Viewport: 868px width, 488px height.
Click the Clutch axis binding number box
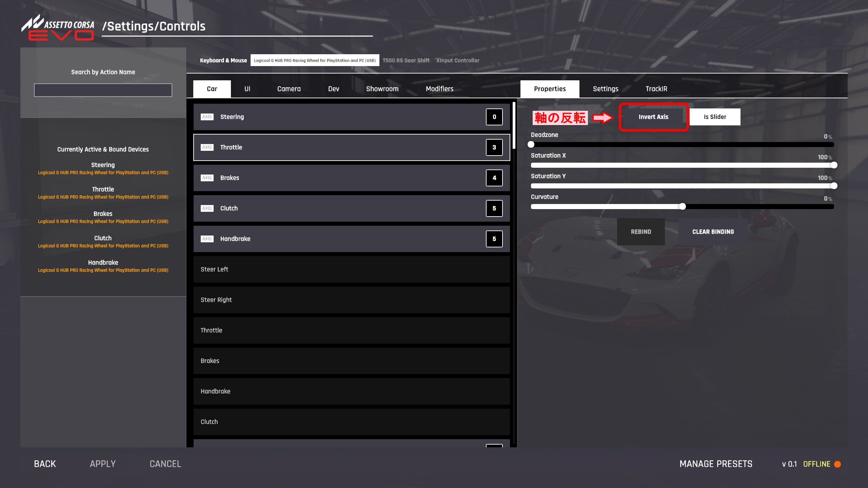tap(494, 208)
